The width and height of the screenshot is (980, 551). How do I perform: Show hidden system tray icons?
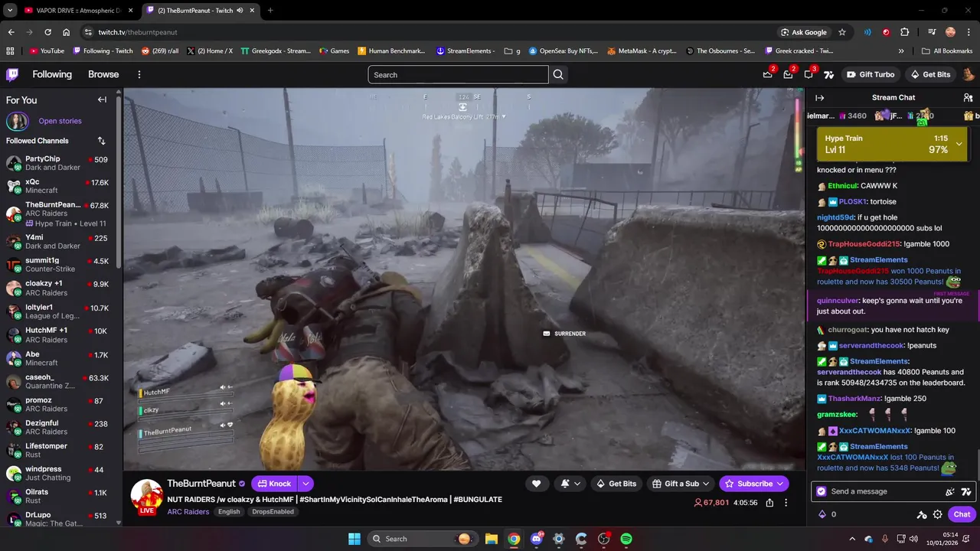[x=852, y=539]
